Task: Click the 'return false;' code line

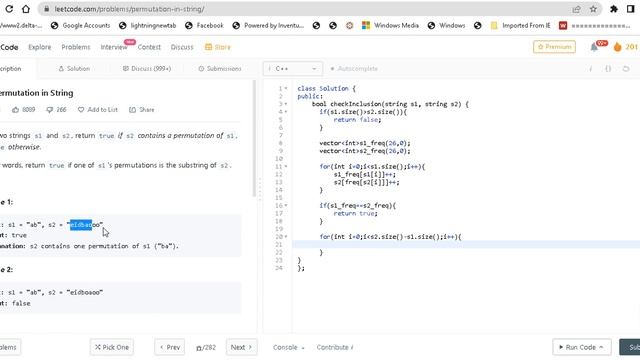Action: coord(357,120)
